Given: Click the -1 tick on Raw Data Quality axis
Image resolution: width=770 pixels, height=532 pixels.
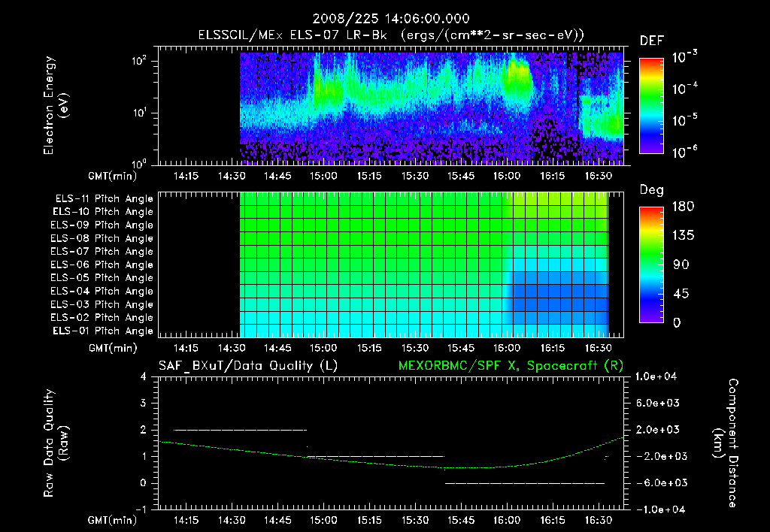Looking at the screenshot, I should pyautogui.click(x=141, y=509).
